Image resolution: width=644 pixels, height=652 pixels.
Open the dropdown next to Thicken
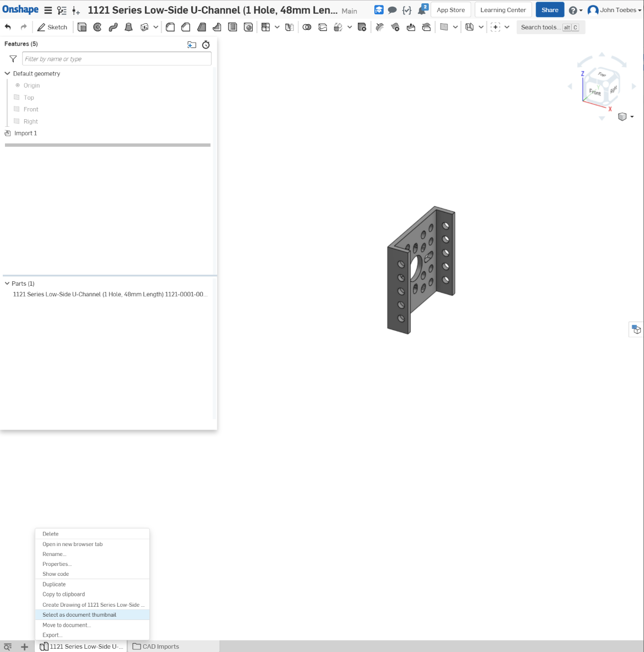tap(155, 27)
